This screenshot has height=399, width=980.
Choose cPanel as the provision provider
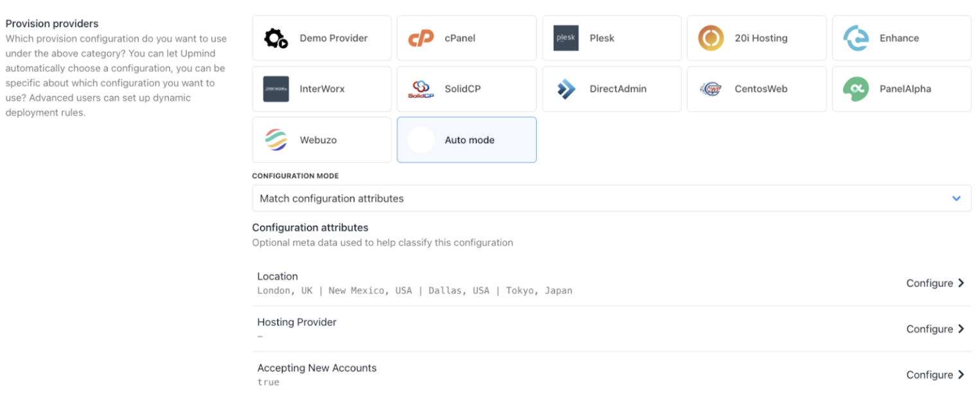[x=466, y=38]
